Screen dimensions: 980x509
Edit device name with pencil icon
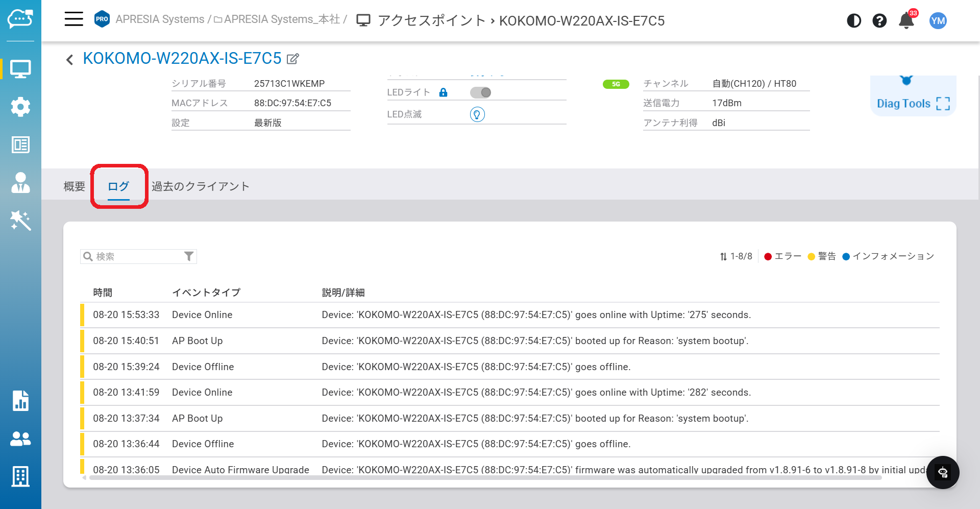coord(293,59)
